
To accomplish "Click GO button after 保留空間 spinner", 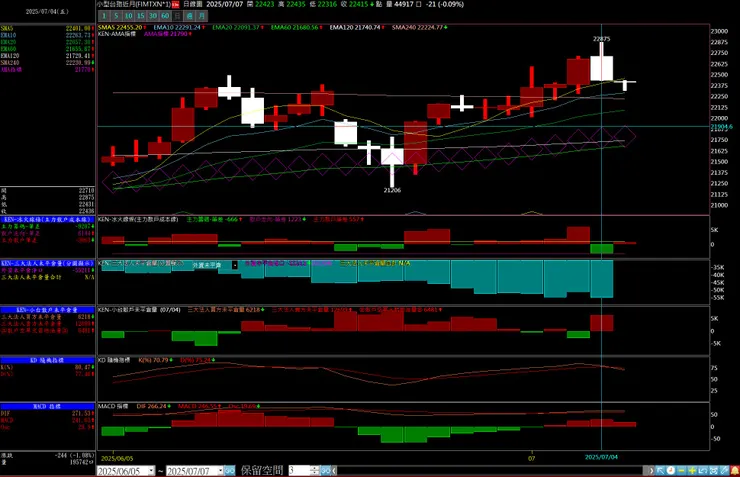I will [x=326, y=471].
